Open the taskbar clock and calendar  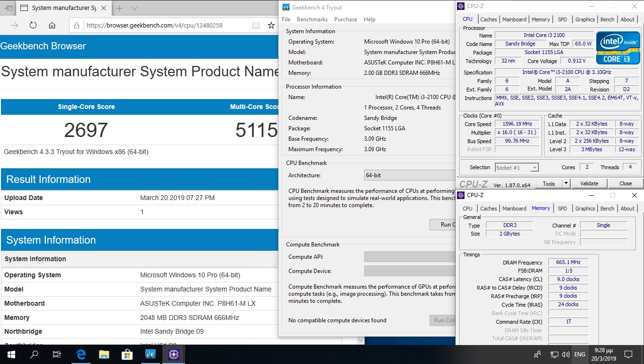pyautogui.click(x=603, y=354)
